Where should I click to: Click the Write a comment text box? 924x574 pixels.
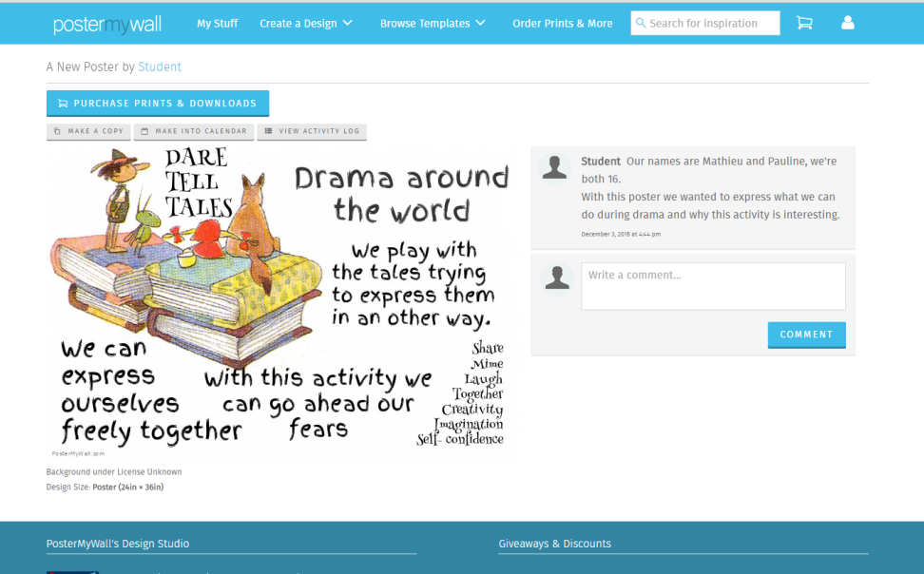[x=713, y=286]
